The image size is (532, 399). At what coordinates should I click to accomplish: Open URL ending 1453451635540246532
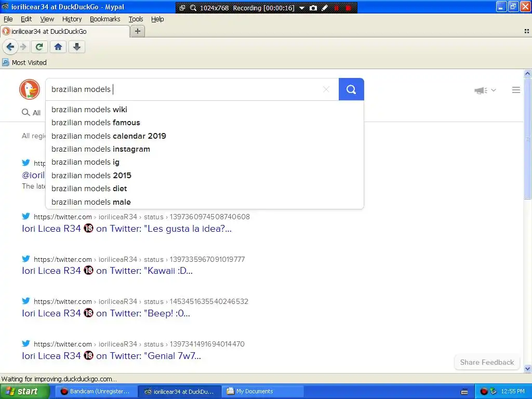(x=141, y=301)
